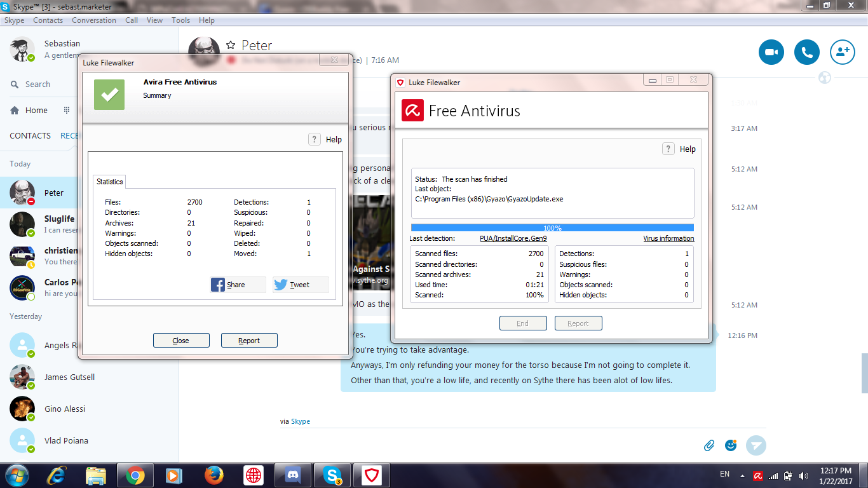Click the network signal tray icon
Viewport: 868px width, 488px height.
pyautogui.click(x=773, y=475)
